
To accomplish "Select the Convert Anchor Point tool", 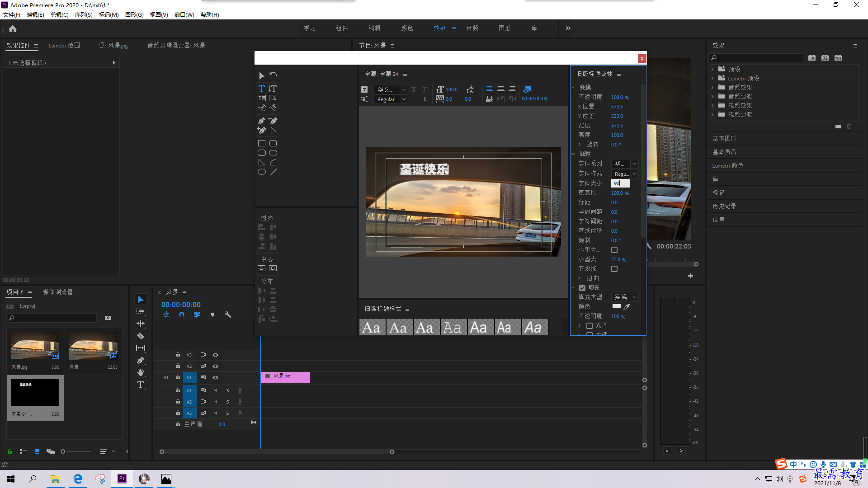I will (x=273, y=130).
